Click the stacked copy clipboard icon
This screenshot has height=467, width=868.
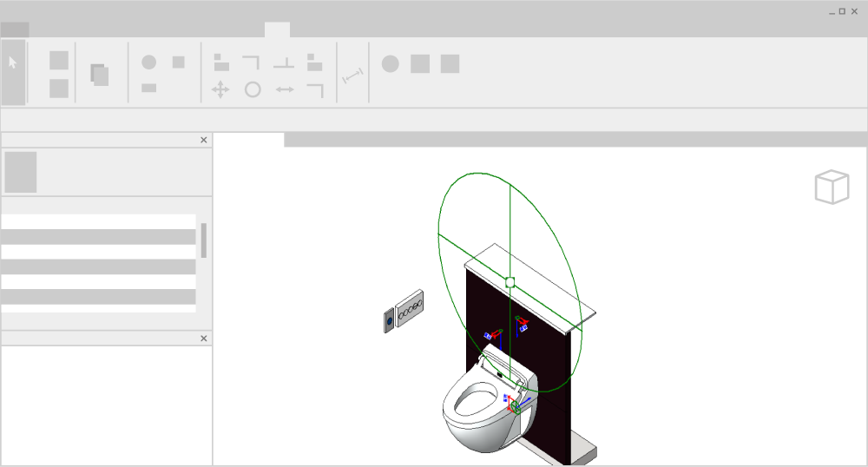tap(100, 75)
